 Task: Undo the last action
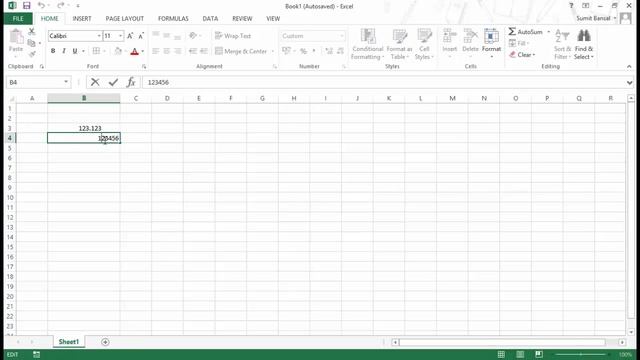click(41, 6)
